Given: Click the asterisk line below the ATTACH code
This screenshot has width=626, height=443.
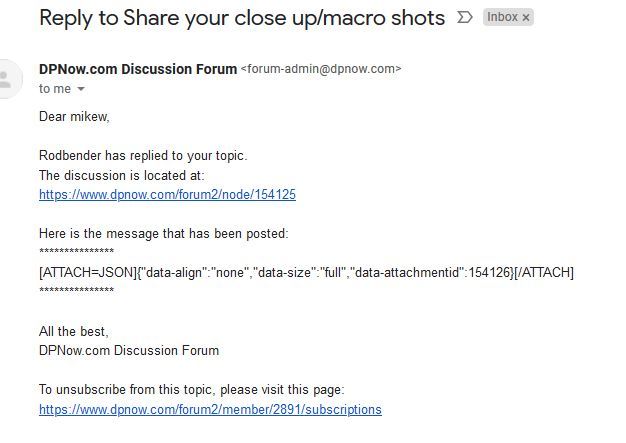Looking at the screenshot, I should tap(76, 291).
